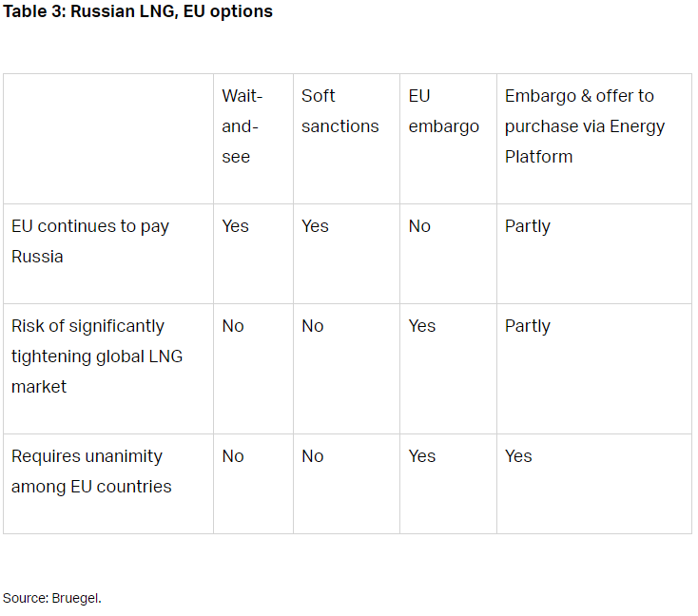Click "Yes" under Energy Platform column in unanimity row

pos(518,456)
